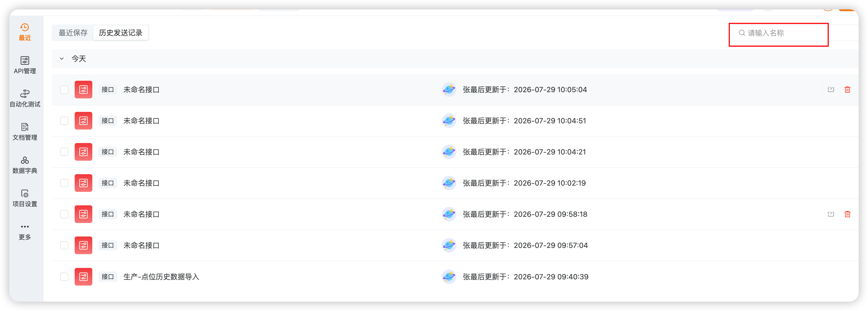Open 项目设置 in the sidebar
Viewport: 868px width, 311px height.
pyautogui.click(x=25, y=198)
